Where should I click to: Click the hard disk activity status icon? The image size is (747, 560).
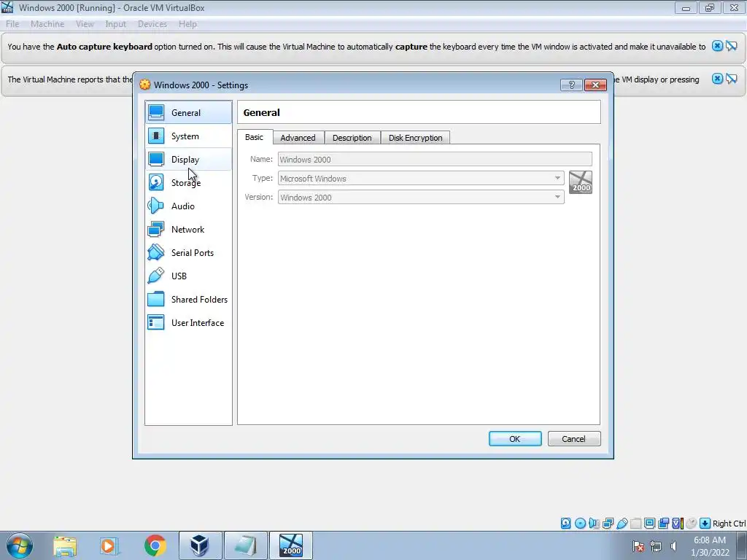coord(565,524)
